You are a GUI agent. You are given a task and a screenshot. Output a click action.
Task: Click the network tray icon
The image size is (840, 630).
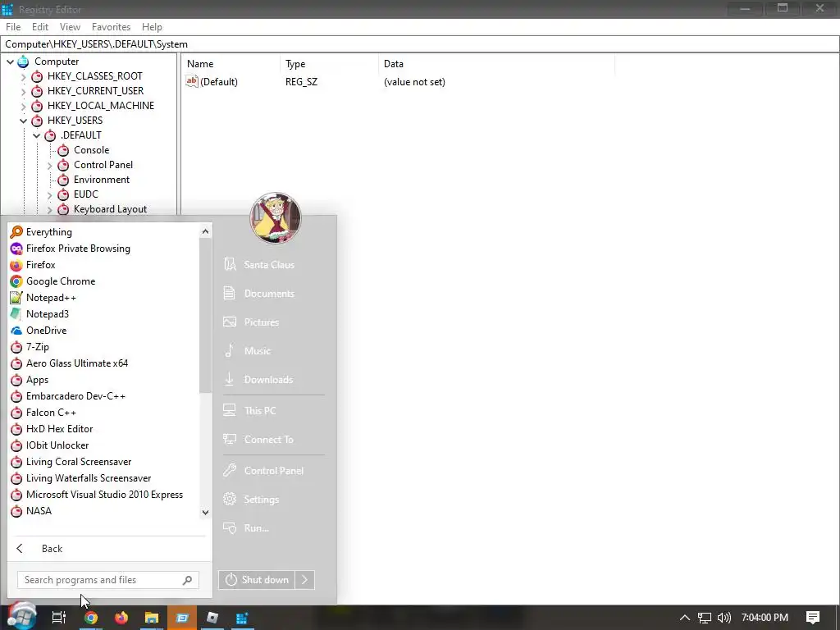tap(704, 618)
